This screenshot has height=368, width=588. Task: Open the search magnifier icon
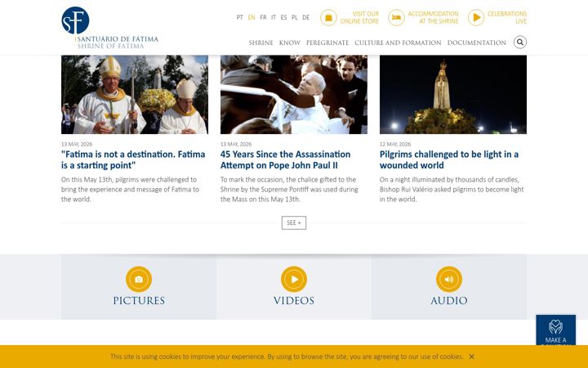click(520, 42)
